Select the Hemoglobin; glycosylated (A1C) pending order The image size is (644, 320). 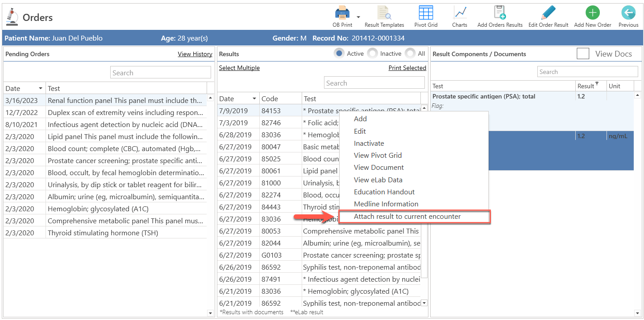click(105, 209)
